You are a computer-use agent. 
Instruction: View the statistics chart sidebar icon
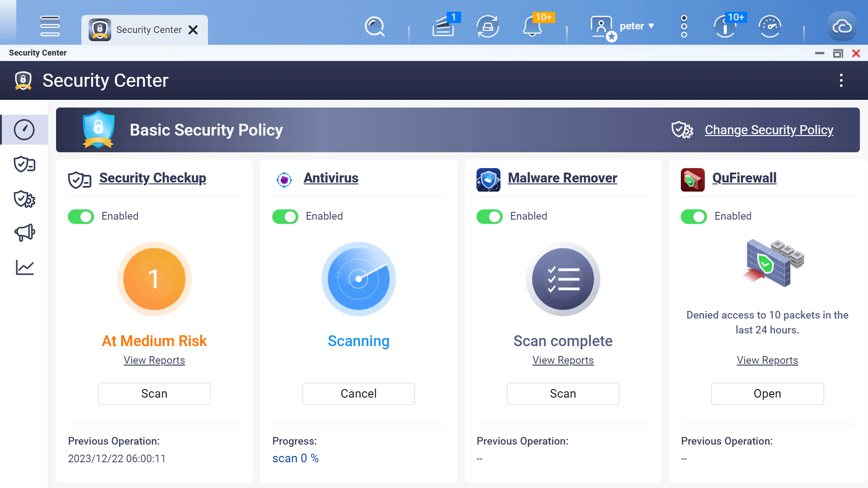pyautogui.click(x=24, y=267)
